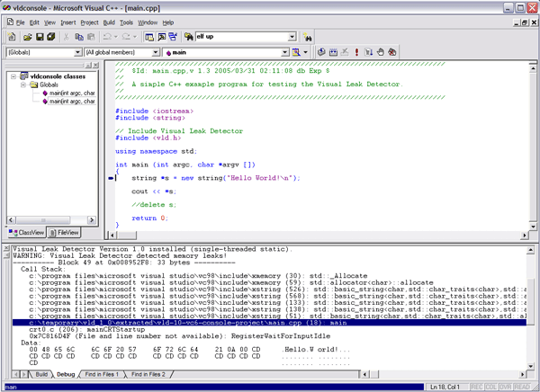Click the New Text File toolbar icon

click(12, 37)
